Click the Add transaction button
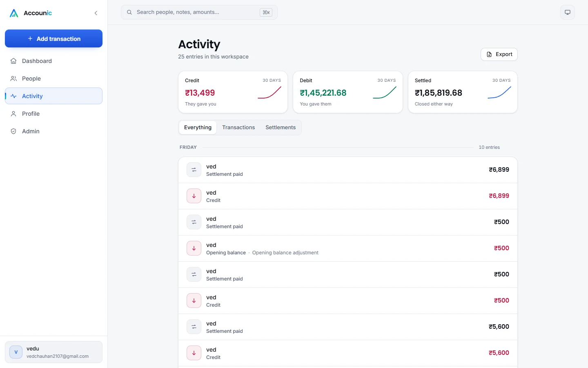This screenshot has height=368, width=588. click(53, 38)
